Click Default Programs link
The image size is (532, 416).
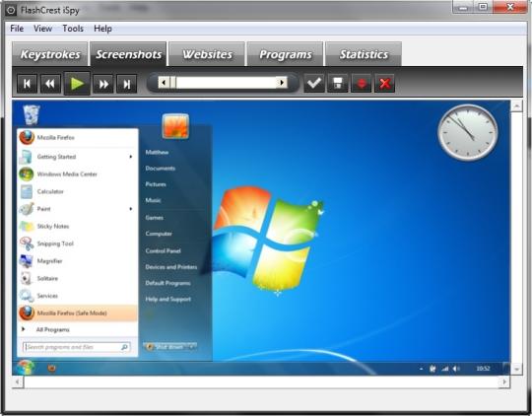coord(167,283)
